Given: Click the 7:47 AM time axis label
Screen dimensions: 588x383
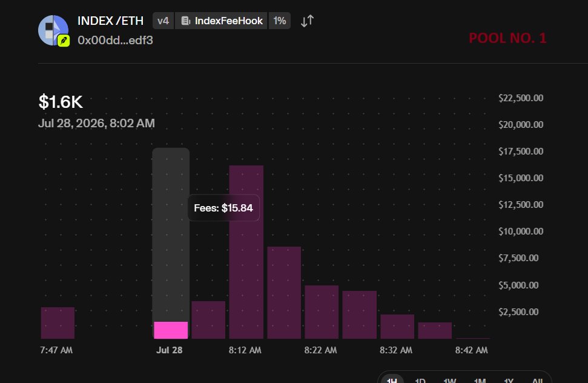Looking at the screenshot, I should point(56,350).
